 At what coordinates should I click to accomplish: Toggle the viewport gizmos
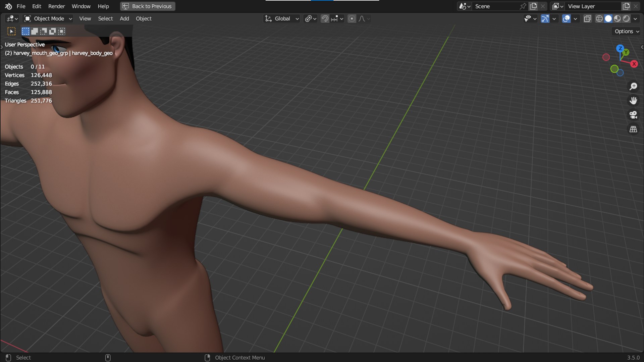(x=545, y=19)
